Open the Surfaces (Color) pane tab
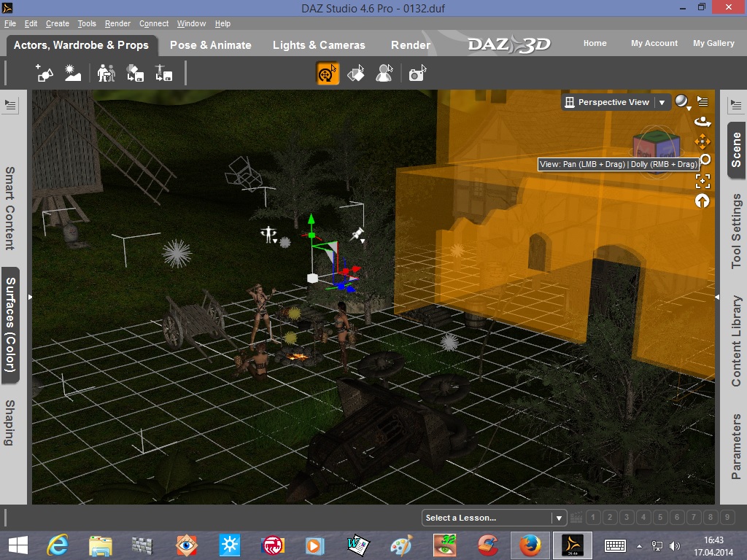The width and height of the screenshot is (747, 560). (x=10, y=324)
